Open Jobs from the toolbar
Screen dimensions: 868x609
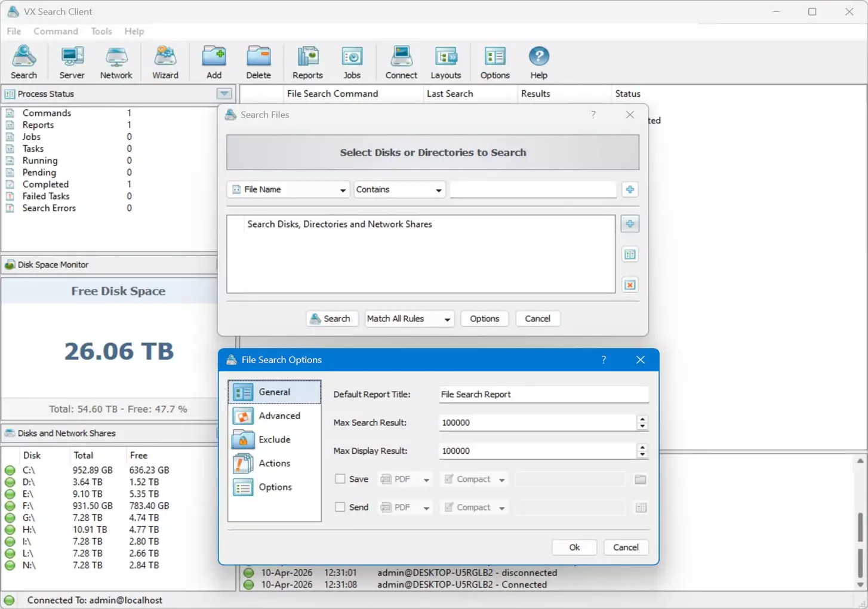click(x=352, y=62)
